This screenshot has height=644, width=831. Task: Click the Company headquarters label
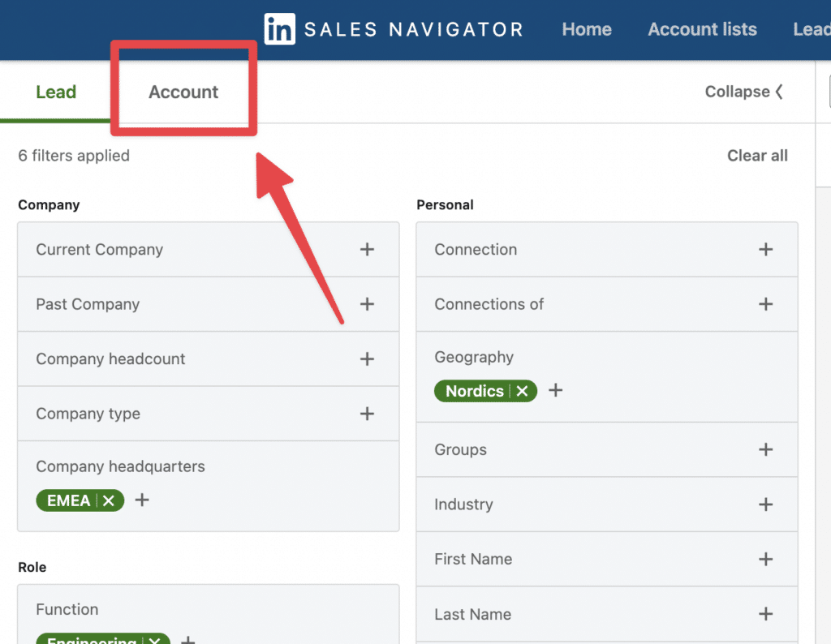(120, 466)
